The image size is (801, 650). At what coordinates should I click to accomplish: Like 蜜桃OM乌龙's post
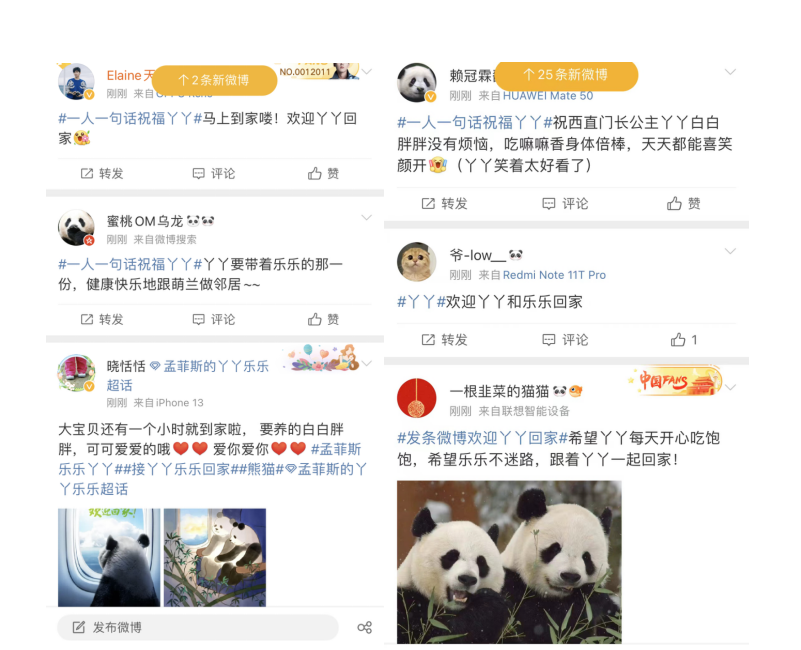tap(323, 319)
